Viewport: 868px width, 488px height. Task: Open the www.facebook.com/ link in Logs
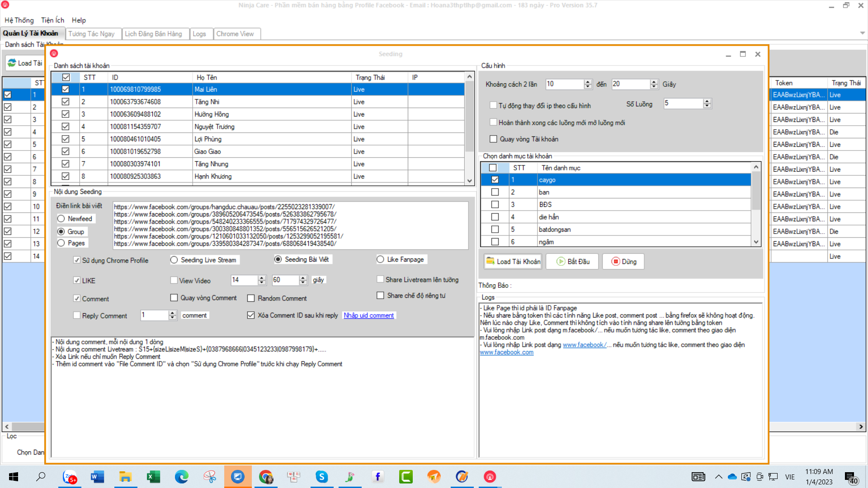(585, 345)
